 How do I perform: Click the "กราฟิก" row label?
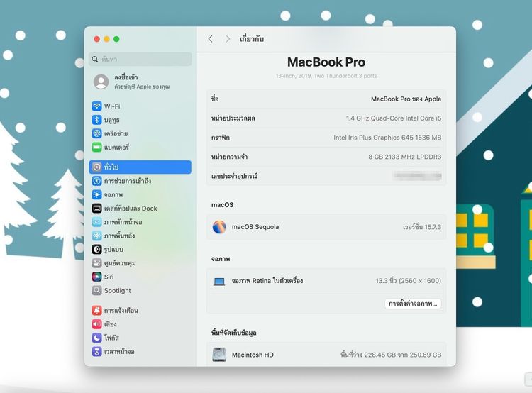tap(220, 138)
